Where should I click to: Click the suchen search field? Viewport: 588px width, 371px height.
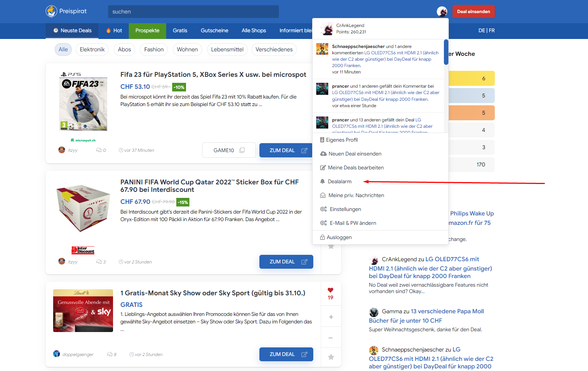tap(193, 12)
